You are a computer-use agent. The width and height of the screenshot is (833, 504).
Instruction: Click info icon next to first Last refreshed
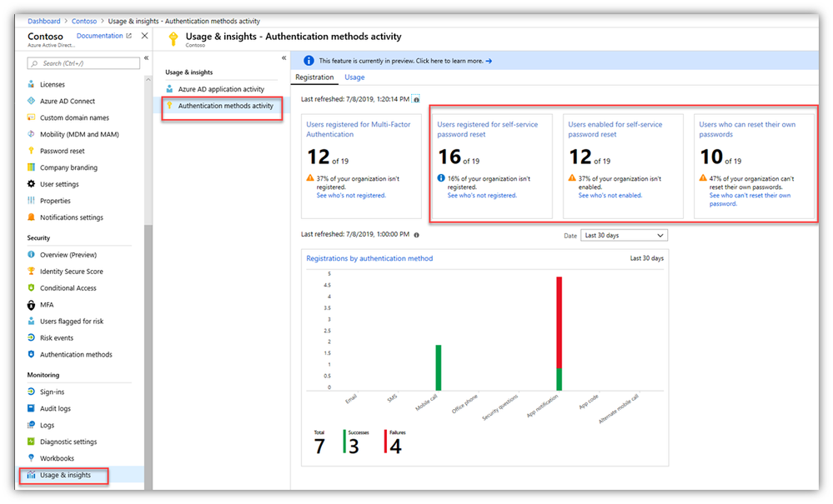[x=417, y=99]
